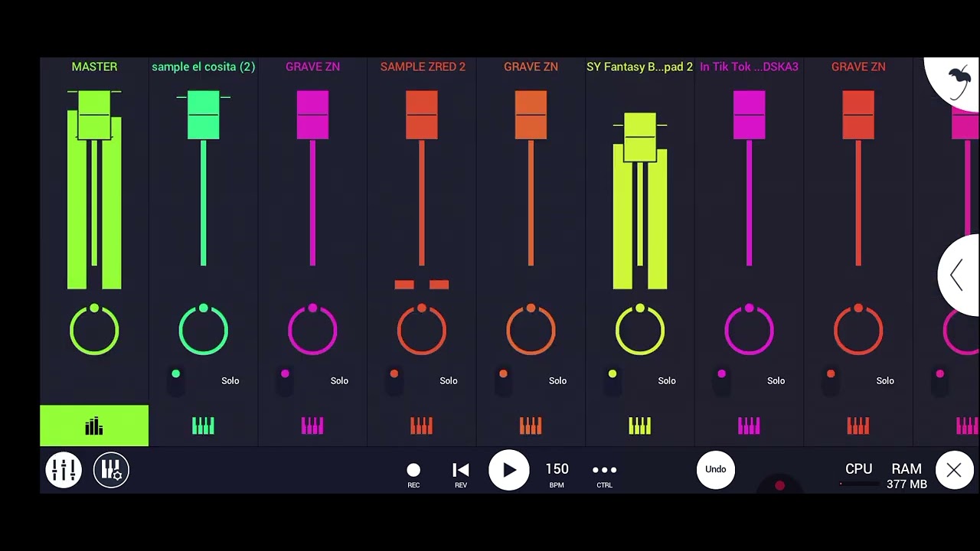The width and height of the screenshot is (980, 551).
Task: Select the In Tik Tok ...DSKA3 label
Action: (749, 67)
